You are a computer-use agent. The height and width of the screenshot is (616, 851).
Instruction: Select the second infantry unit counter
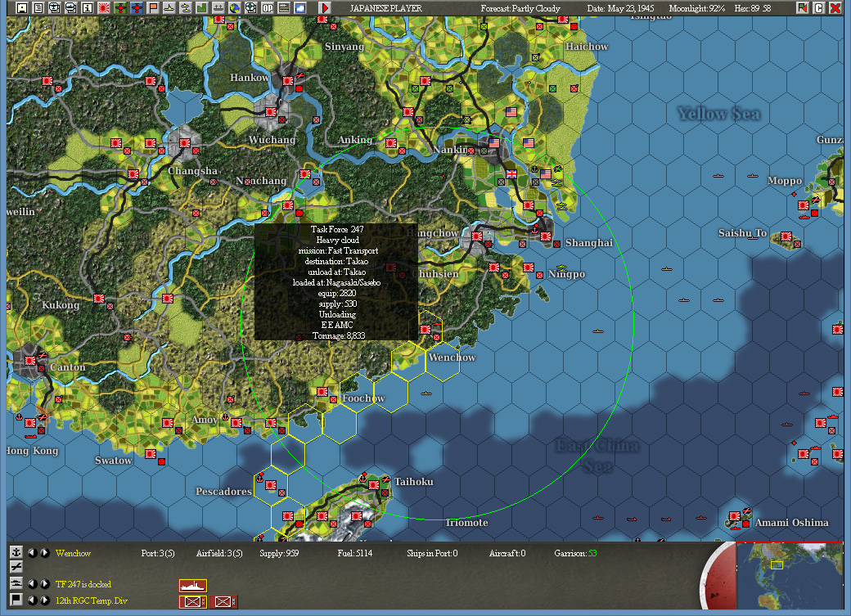[223, 601]
